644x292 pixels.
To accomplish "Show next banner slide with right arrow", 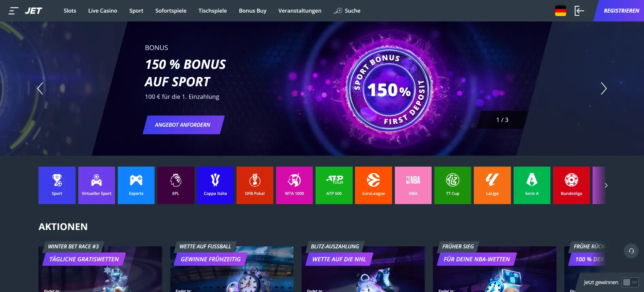I will [603, 89].
